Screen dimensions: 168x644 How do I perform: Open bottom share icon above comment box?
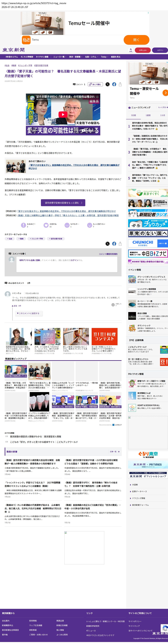(120, 244)
